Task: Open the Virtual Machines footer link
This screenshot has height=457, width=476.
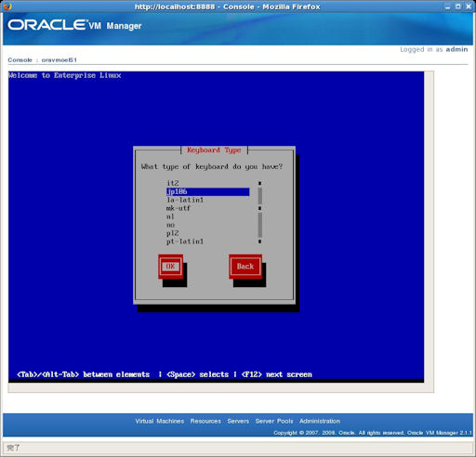Action: (x=160, y=421)
